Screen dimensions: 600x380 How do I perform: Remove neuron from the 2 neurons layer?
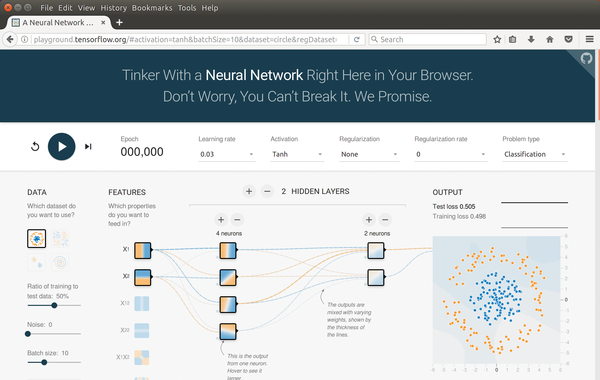[385, 220]
